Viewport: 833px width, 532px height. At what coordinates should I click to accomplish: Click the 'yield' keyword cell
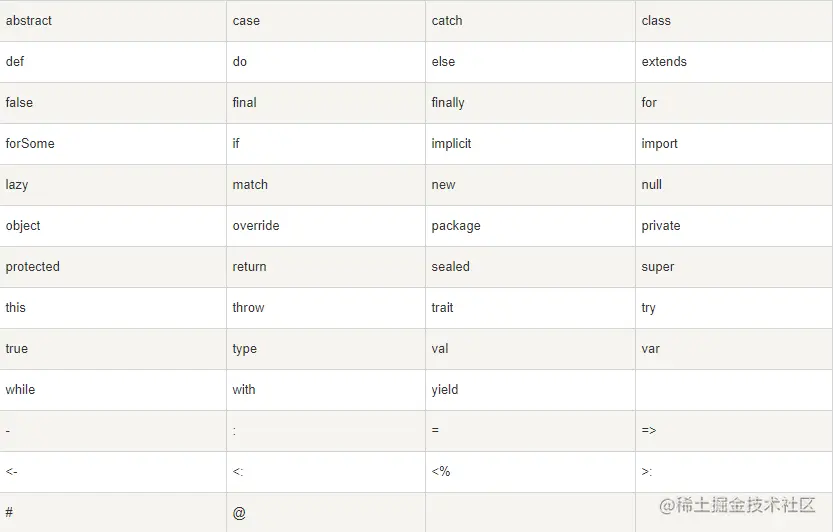click(445, 390)
